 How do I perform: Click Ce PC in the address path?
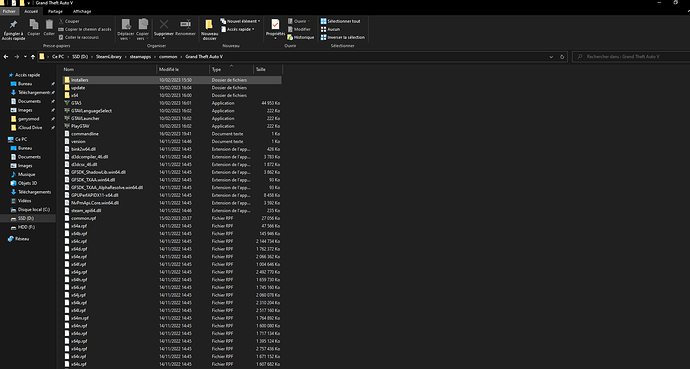pos(58,57)
